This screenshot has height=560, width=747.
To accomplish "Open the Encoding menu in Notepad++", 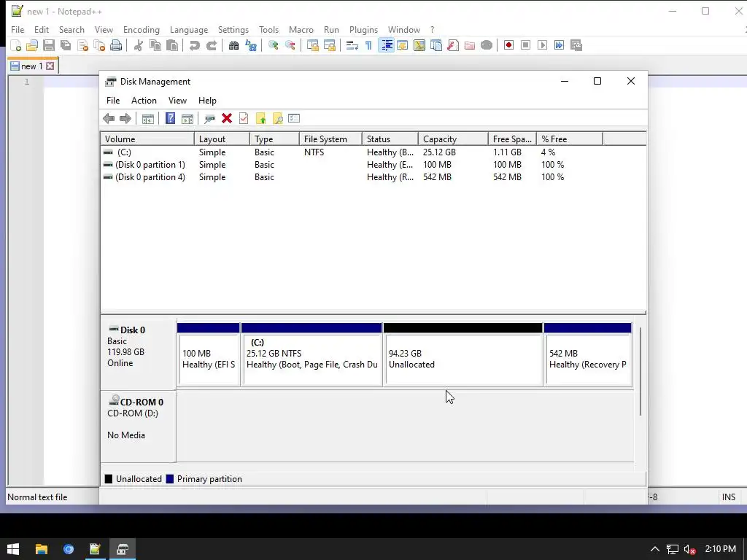I will (x=141, y=29).
